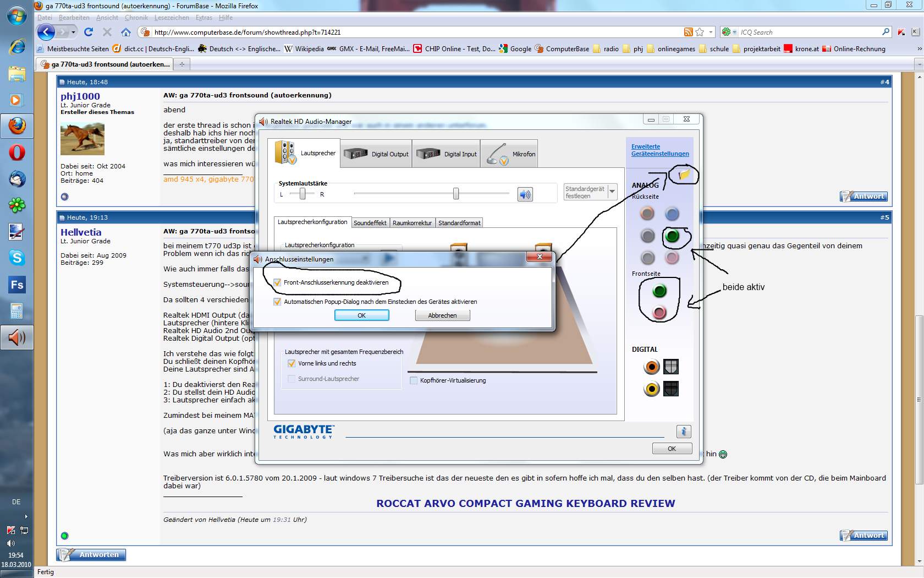The width and height of the screenshot is (924, 578).
Task: Click OK in the Realtek HD Audio-Manager
Action: (672, 449)
